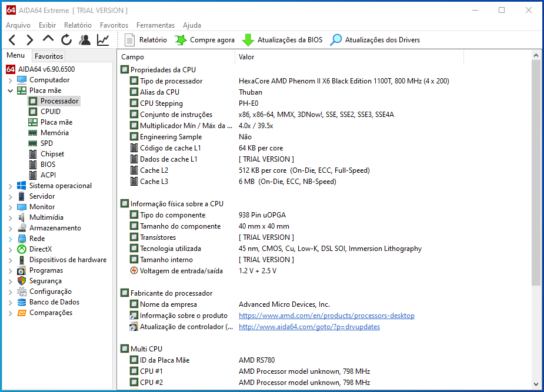Click Compre agora button label

coord(212,40)
